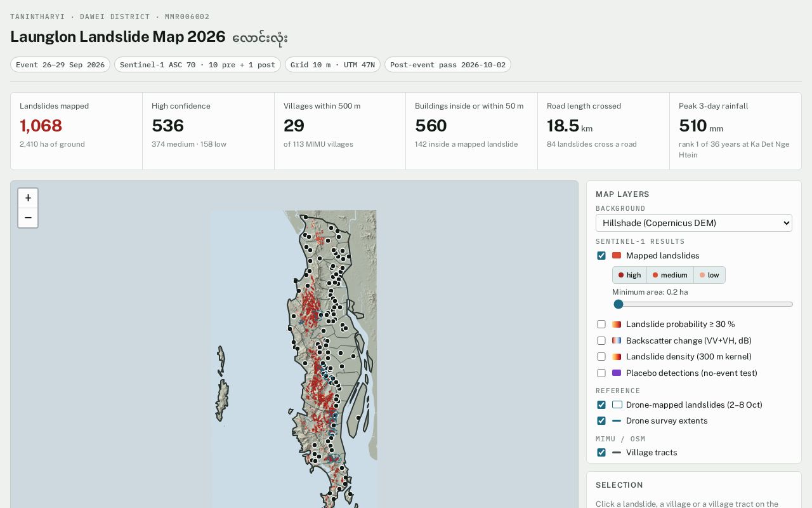Click the Grid 10 m · UTM 47N chip
Screen dimensions: 812x508
coord(332,65)
